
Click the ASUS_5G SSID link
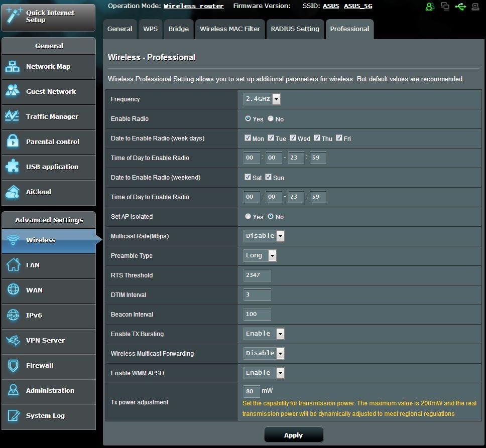tap(358, 6)
